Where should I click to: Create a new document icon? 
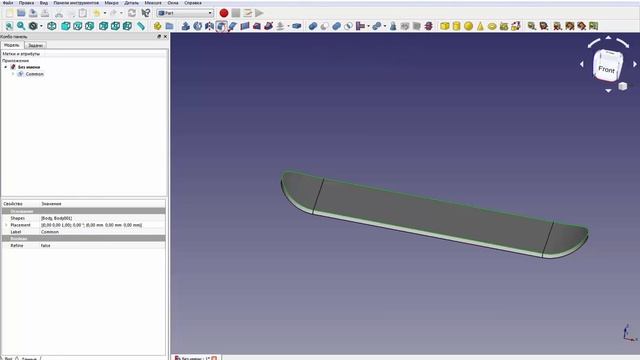(9, 13)
